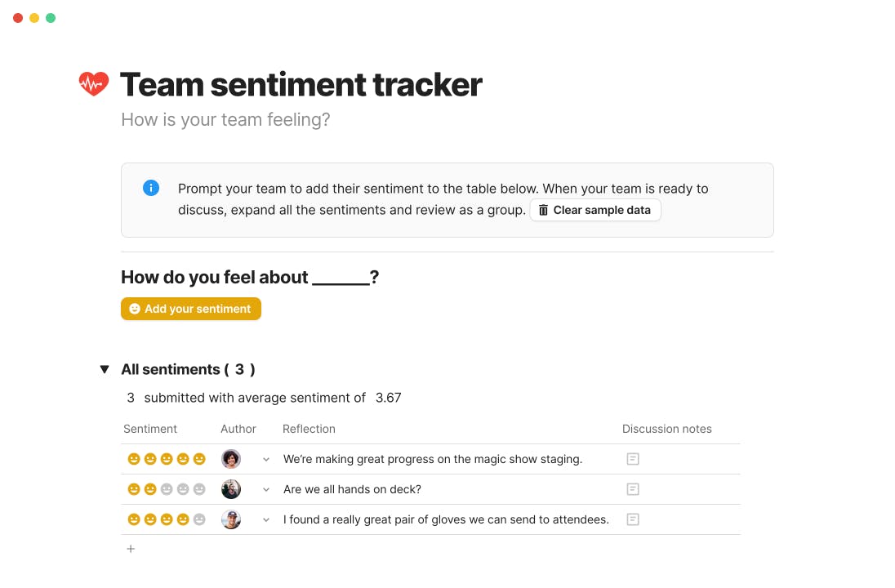
Task: Open discussion notes for magic show row
Action: coord(632,459)
